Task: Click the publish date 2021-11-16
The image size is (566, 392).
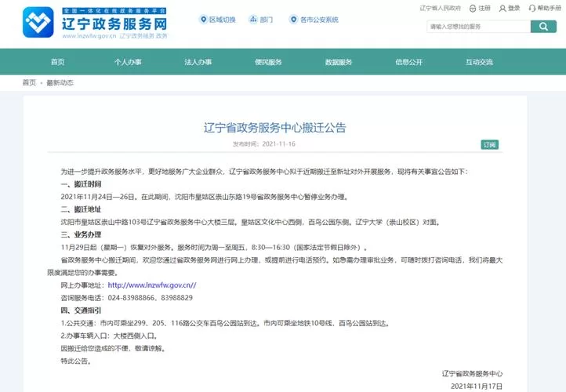Action: pos(278,144)
